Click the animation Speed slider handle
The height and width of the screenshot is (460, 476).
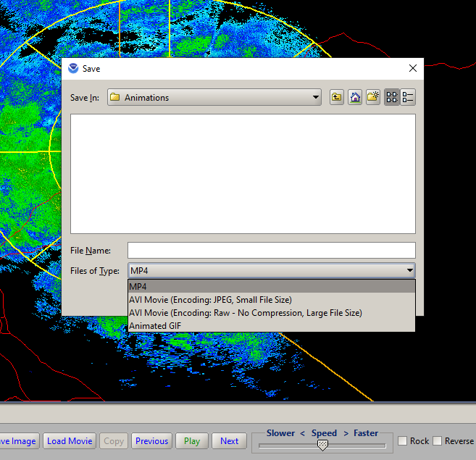[x=322, y=445]
